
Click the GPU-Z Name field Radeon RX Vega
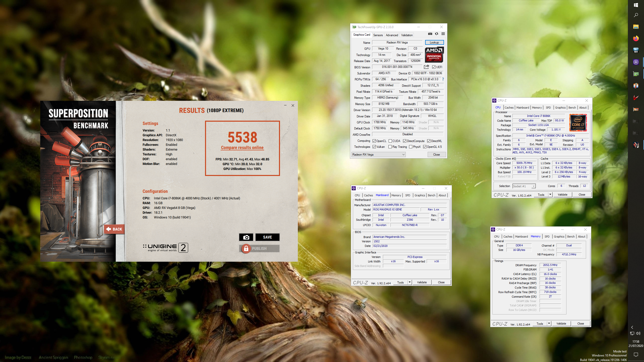(397, 42)
